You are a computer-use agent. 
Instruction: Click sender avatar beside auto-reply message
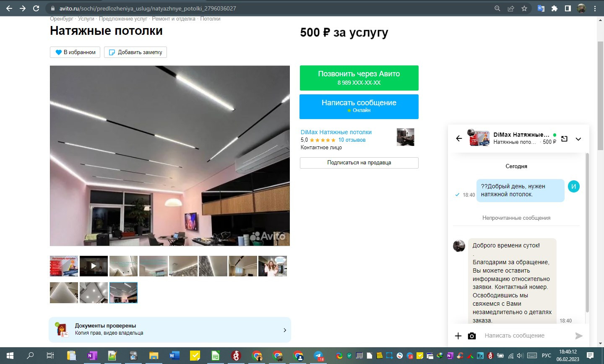point(459,246)
